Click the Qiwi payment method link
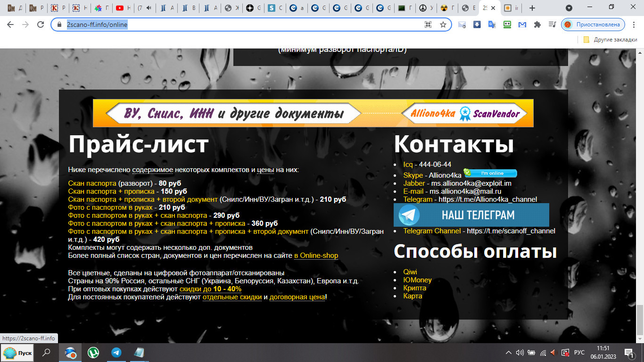The image size is (644, 362). 410,272
